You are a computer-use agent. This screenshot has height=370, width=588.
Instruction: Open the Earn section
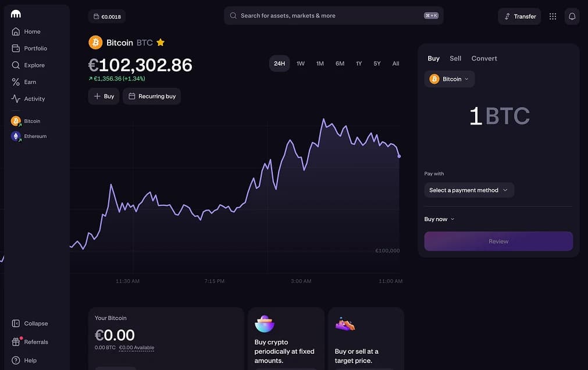click(x=30, y=82)
